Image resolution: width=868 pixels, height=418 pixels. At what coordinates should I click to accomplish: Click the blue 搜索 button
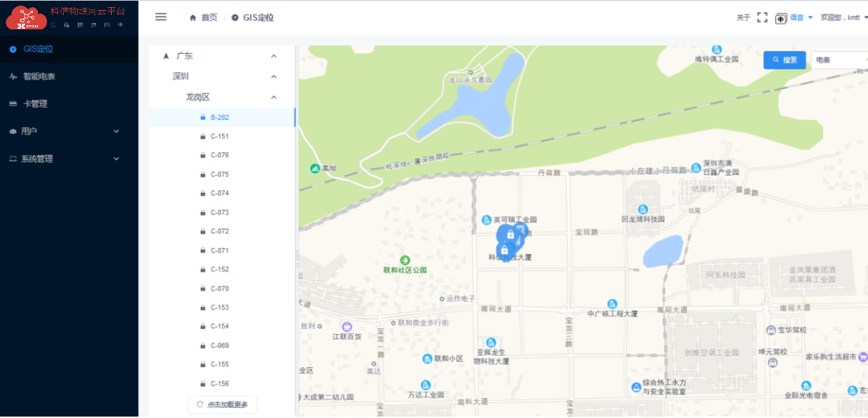pos(785,60)
